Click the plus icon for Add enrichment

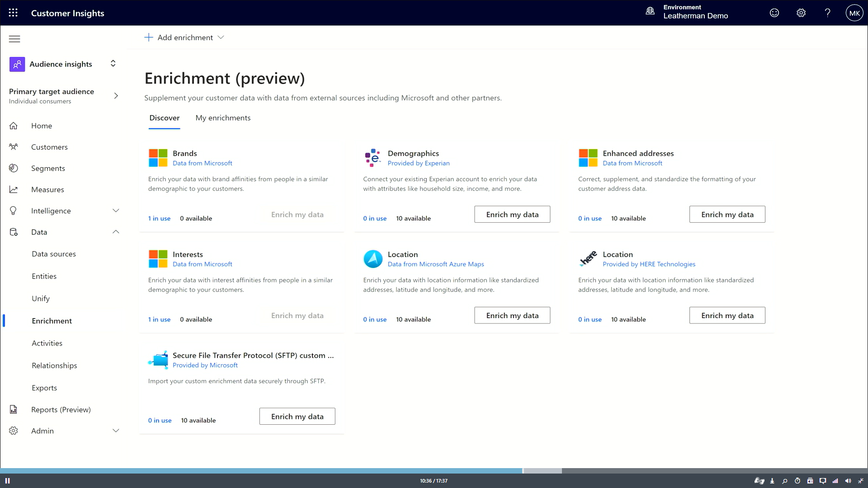[148, 38]
